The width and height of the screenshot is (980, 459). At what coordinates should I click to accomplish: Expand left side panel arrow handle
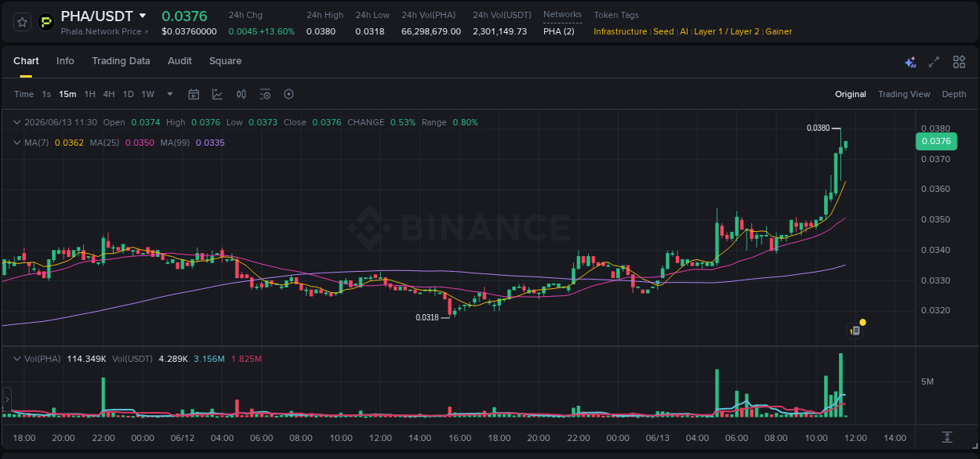pos(7,399)
